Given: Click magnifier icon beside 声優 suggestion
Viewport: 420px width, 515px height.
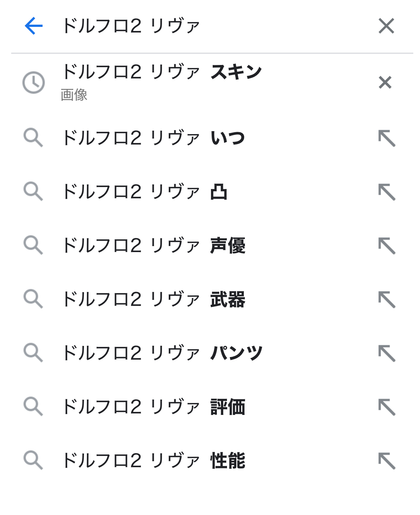Looking at the screenshot, I should pos(33,245).
